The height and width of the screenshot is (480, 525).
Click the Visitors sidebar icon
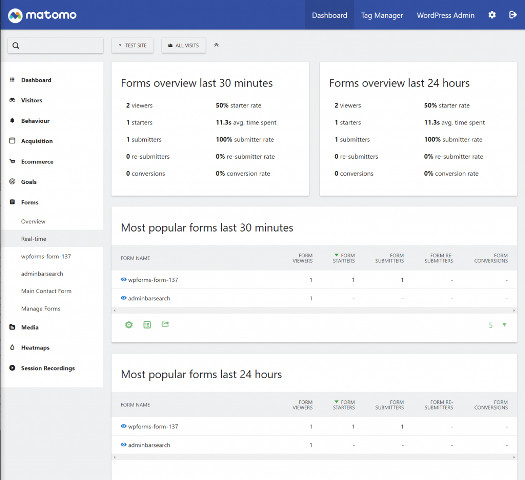12,100
